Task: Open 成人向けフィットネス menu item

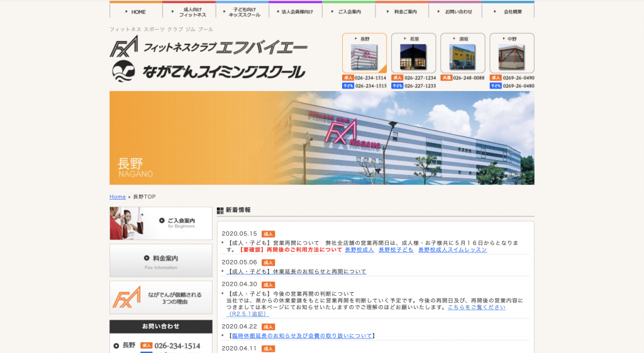Action: pos(189,11)
